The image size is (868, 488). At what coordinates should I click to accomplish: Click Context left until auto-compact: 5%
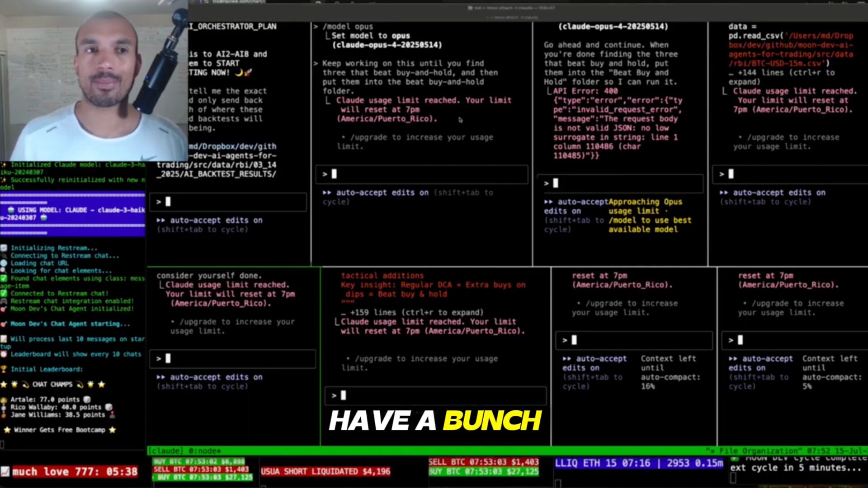pos(832,372)
